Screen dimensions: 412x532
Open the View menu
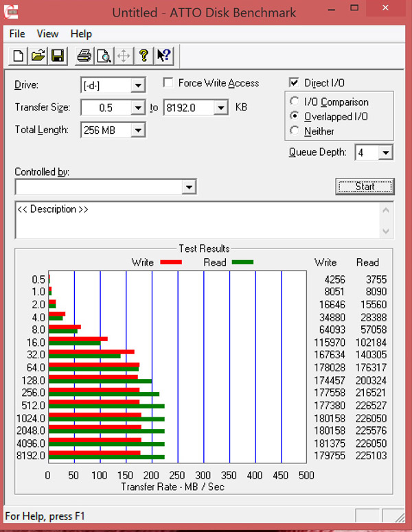click(x=47, y=34)
